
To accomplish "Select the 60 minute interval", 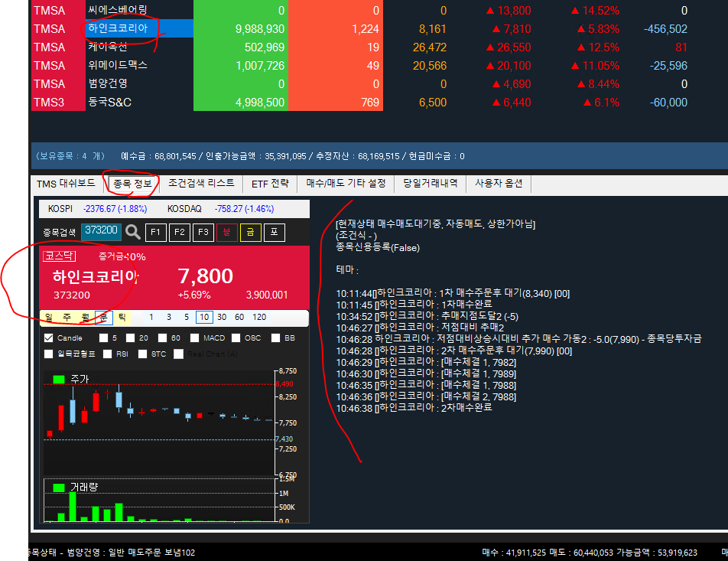I will (239, 318).
